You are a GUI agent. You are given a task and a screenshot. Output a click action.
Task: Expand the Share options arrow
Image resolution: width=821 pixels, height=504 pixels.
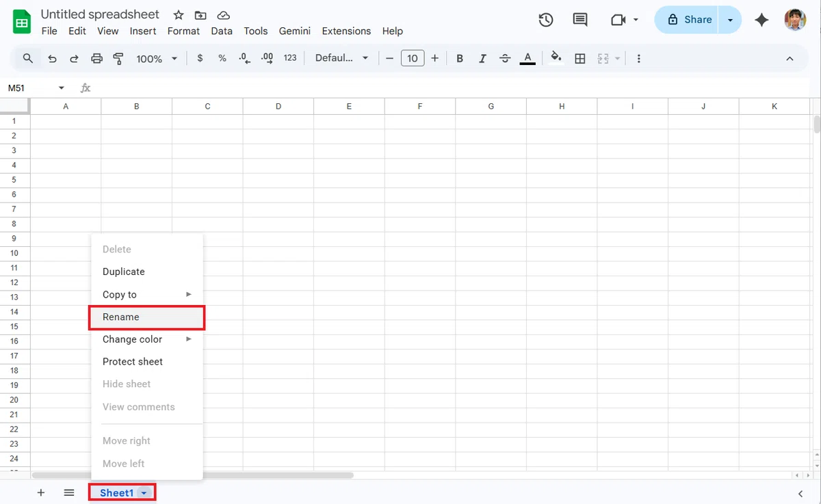point(730,20)
